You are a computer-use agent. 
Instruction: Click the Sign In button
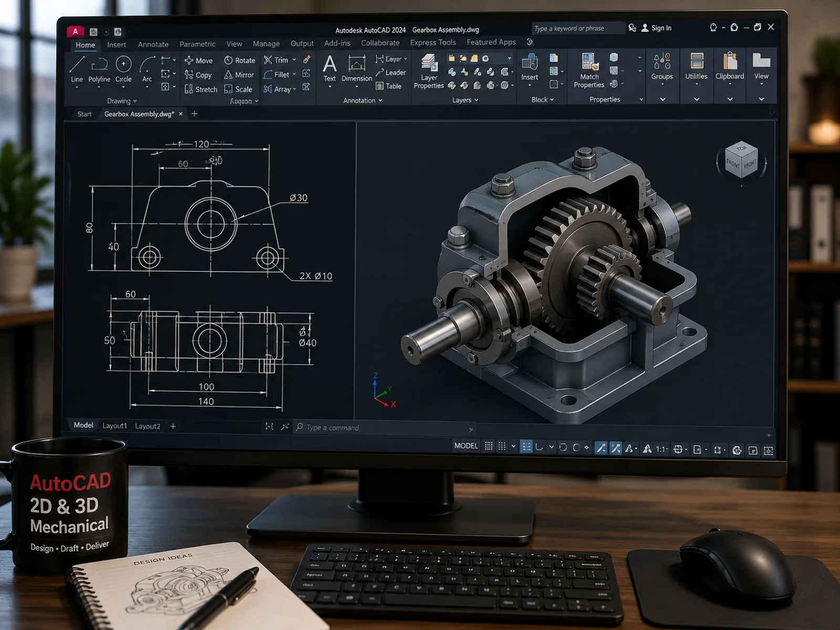pyautogui.click(x=656, y=28)
